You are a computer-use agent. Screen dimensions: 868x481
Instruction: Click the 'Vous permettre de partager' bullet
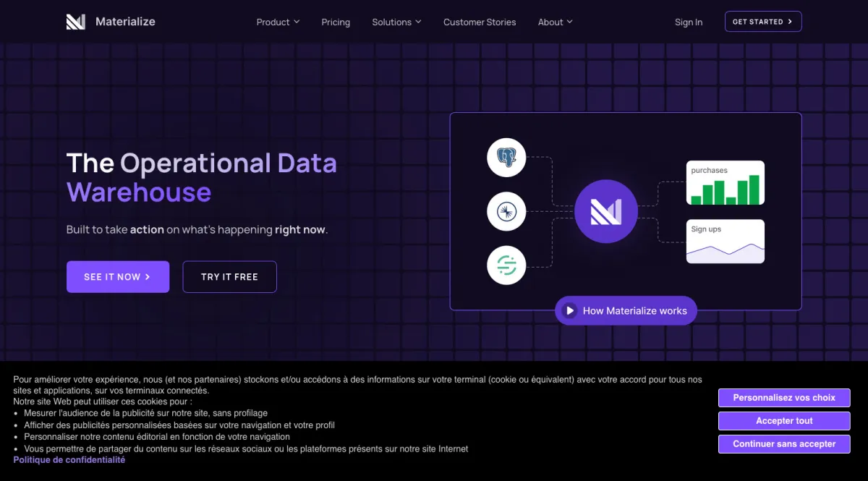click(x=246, y=449)
